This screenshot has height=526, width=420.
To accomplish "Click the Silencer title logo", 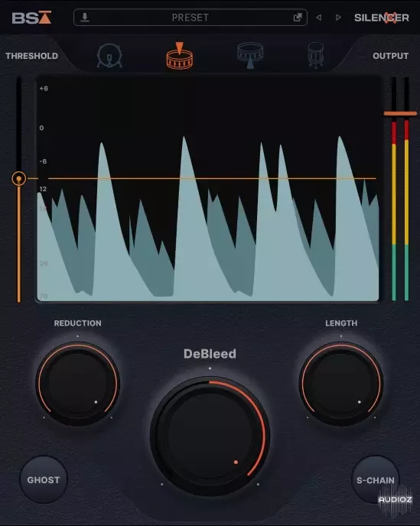I will (x=382, y=18).
